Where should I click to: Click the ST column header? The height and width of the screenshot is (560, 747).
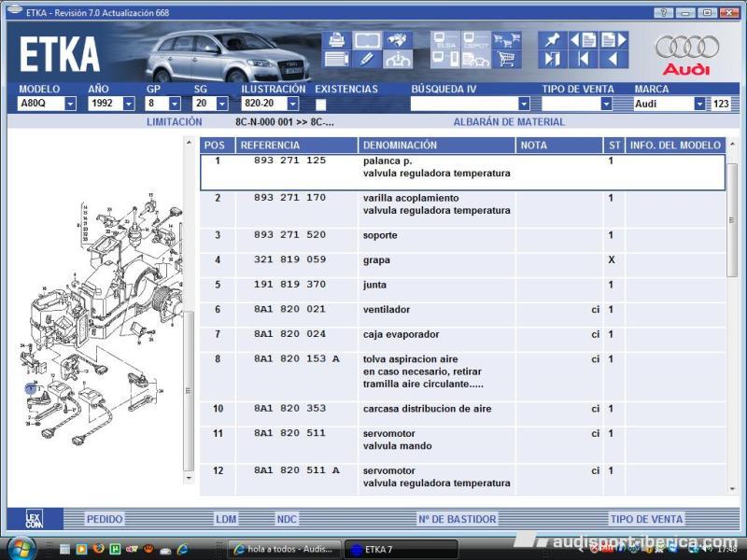pyautogui.click(x=614, y=146)
